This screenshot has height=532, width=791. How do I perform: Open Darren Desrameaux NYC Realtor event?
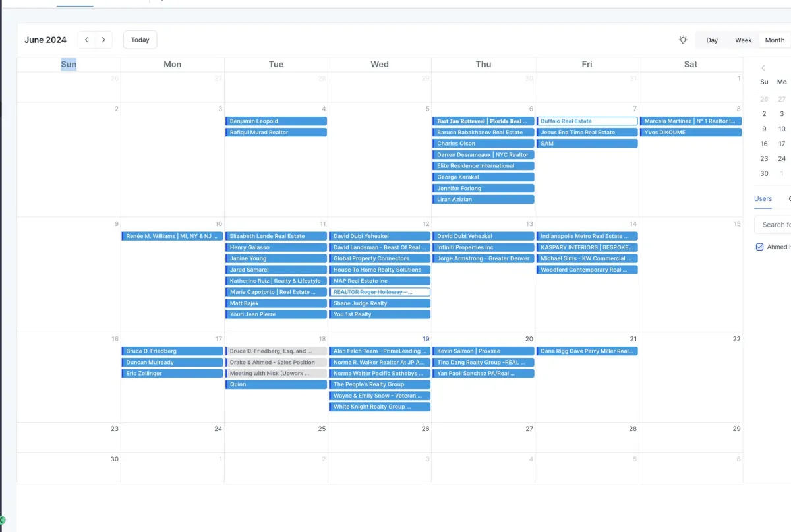[483, 155]
